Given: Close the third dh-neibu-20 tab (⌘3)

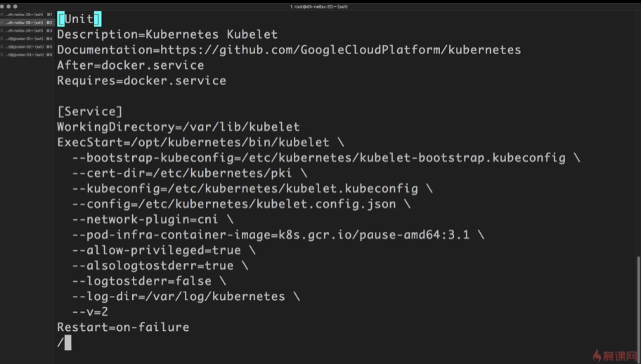Looking at the screenshot, I should 2,31.
